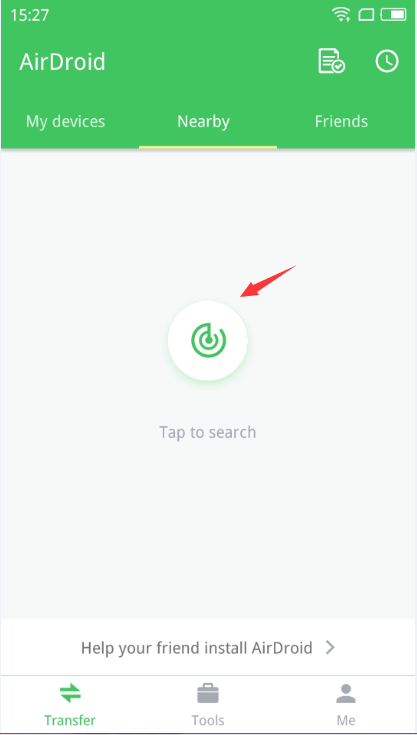Click the AirDroid title text
This screenshot has width=417, height=735.
tap(62, 62)
